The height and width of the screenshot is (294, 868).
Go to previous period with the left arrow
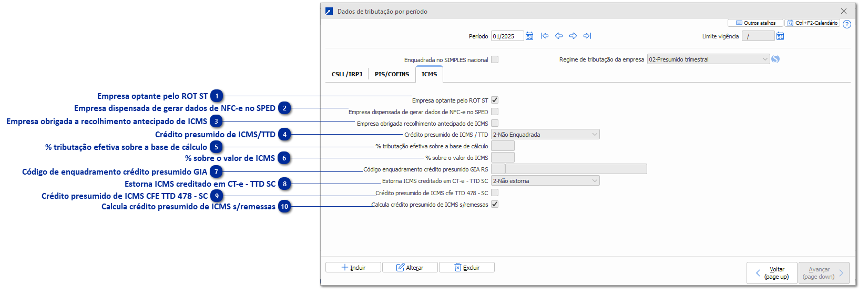pyautogui.click(x=559, y=36)
